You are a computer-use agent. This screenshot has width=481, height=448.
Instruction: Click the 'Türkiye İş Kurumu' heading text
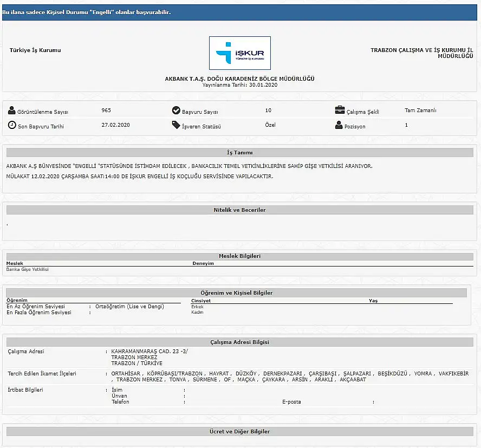click(35, 50)
